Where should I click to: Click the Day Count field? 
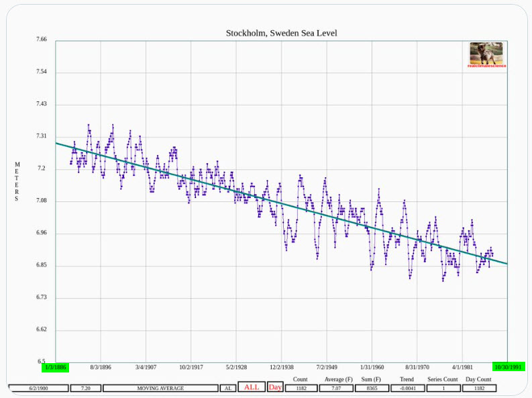[479, 388]
